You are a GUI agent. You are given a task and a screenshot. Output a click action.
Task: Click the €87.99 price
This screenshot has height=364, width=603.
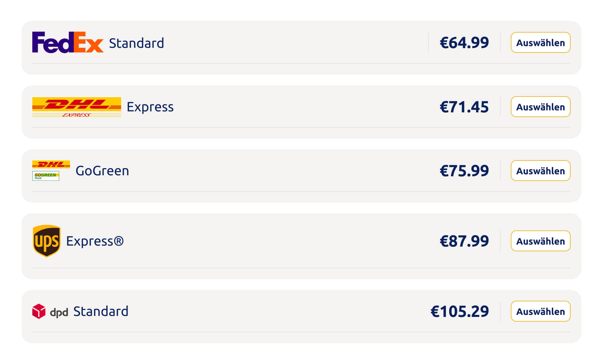[464, 241]
